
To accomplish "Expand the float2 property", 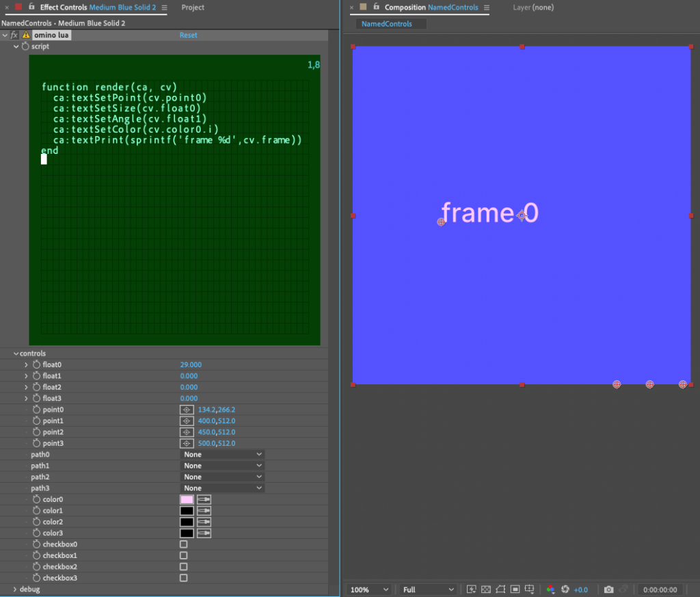I will 26,387.
